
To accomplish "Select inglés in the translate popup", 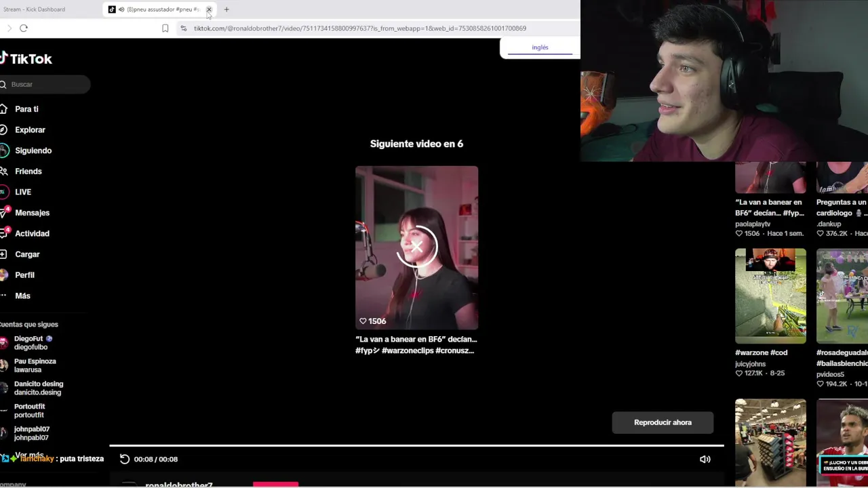I will (540, 47).
